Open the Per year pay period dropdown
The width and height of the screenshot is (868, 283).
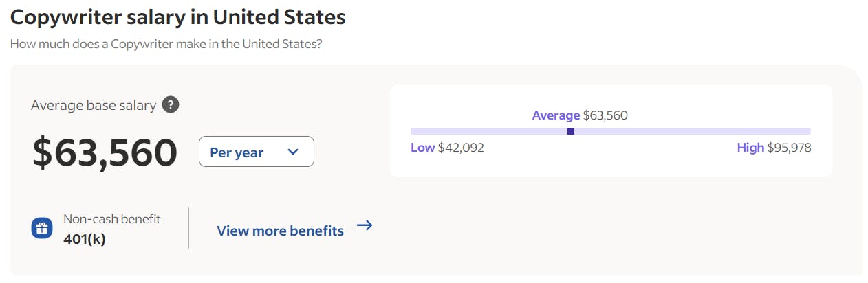pyautogui.click(x=257, y=152)
